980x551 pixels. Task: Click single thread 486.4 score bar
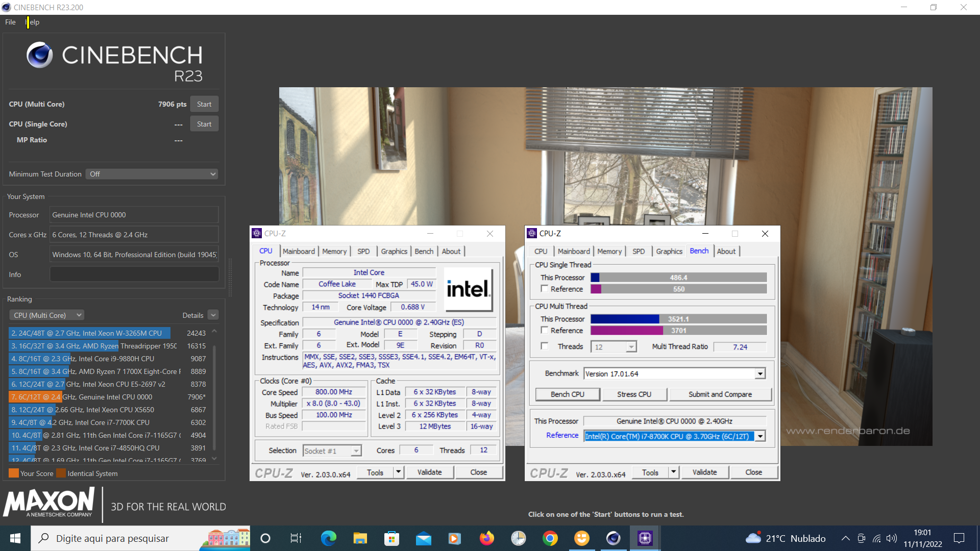pyautogui.click(x=678, y=278)
